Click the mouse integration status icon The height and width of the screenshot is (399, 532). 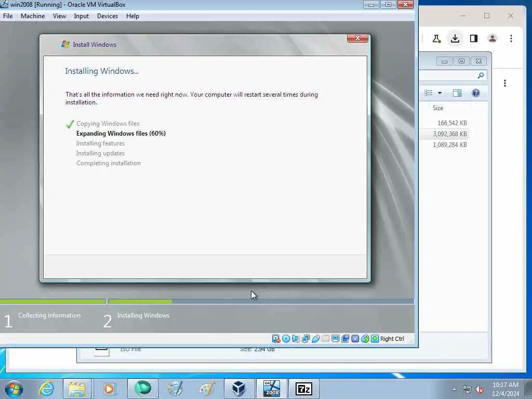(x=365, y=339)
